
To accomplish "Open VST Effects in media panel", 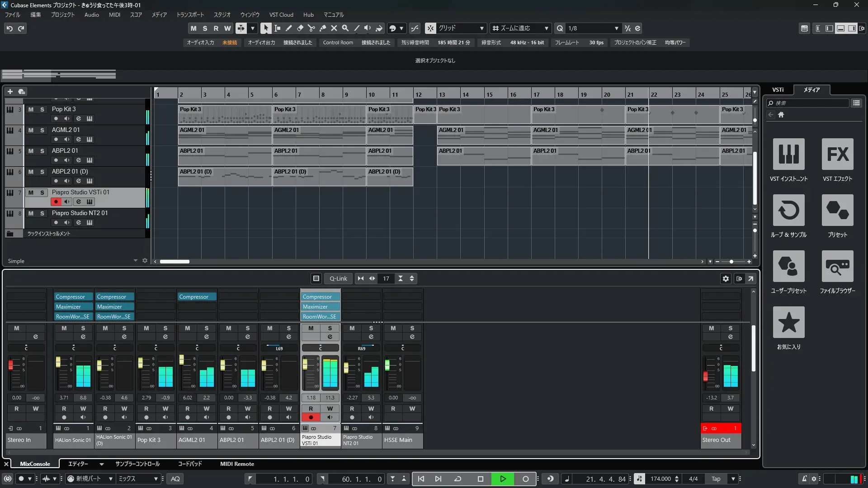I will 837,155.
